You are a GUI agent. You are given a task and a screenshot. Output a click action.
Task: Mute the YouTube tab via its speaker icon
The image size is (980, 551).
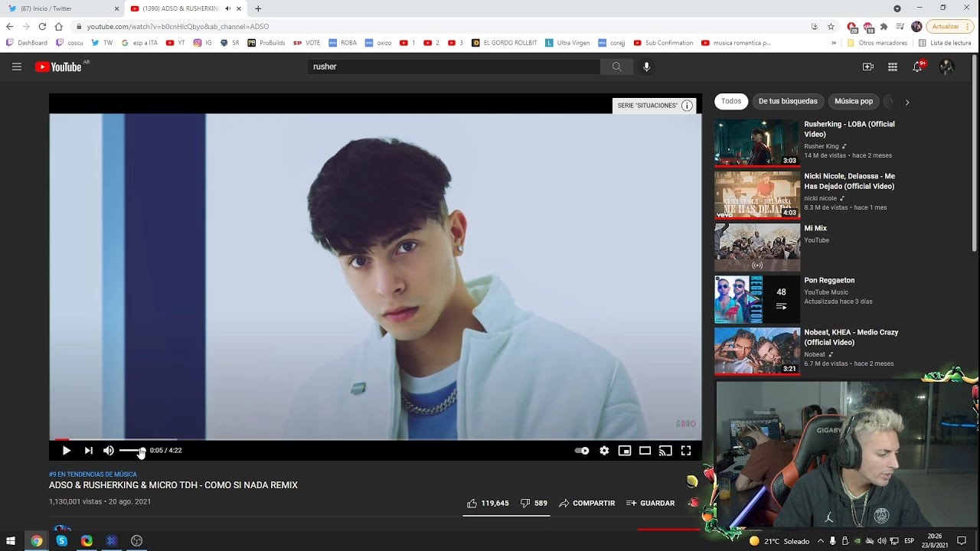click(228, 8)
